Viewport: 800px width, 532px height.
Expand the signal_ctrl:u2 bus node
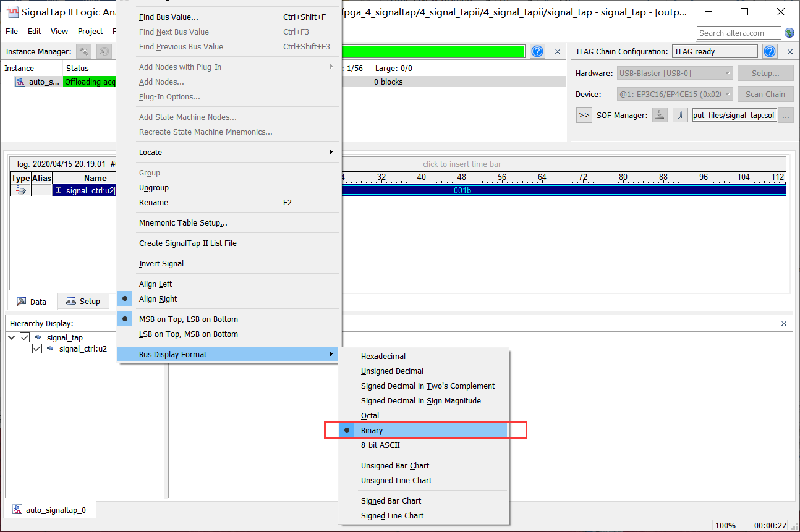(59, 191)
